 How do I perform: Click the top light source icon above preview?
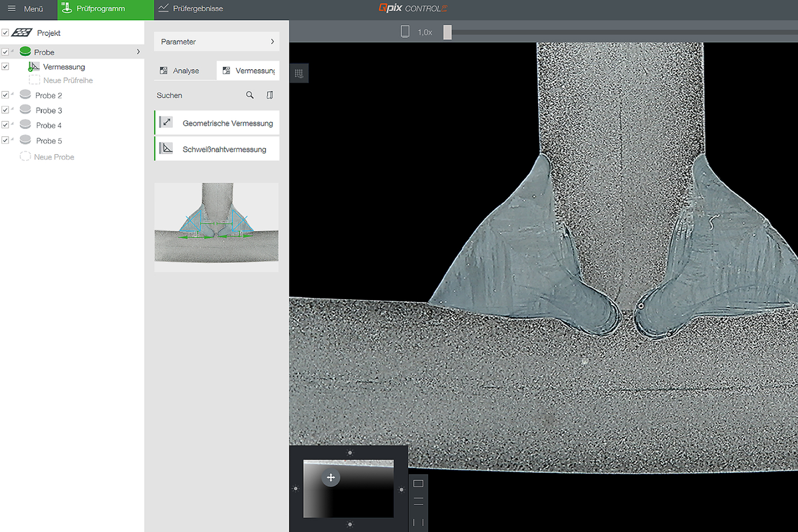tap(350, 453)
